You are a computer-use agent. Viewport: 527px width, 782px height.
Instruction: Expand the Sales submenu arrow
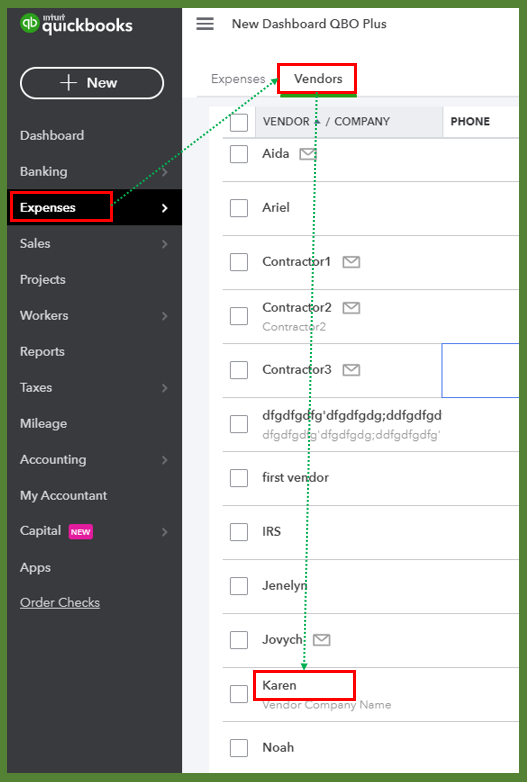(165, 244)
